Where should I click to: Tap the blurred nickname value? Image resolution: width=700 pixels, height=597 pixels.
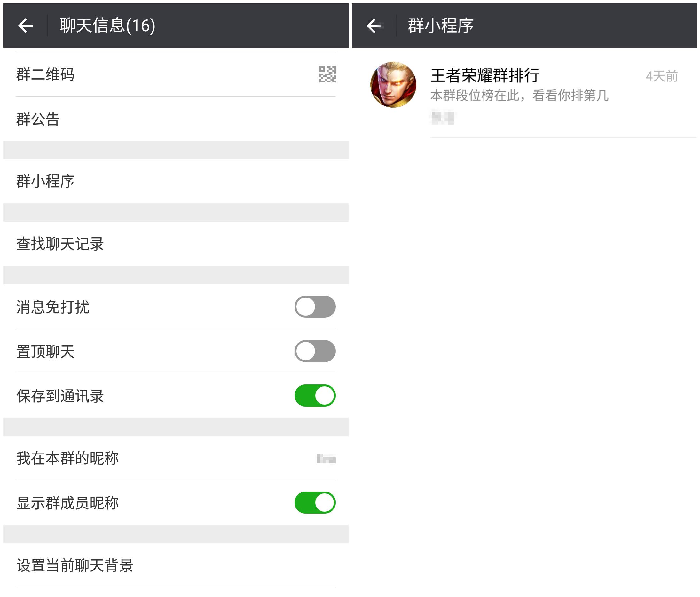click(326, 459)
